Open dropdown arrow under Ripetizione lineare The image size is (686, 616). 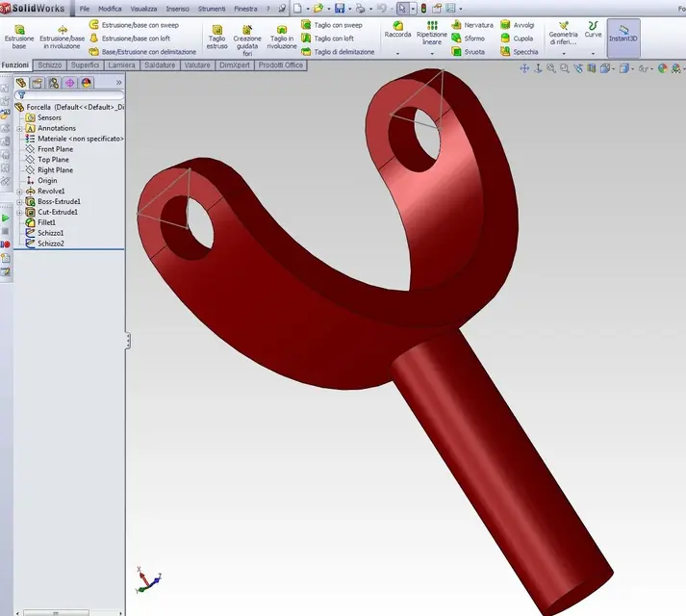432,54
